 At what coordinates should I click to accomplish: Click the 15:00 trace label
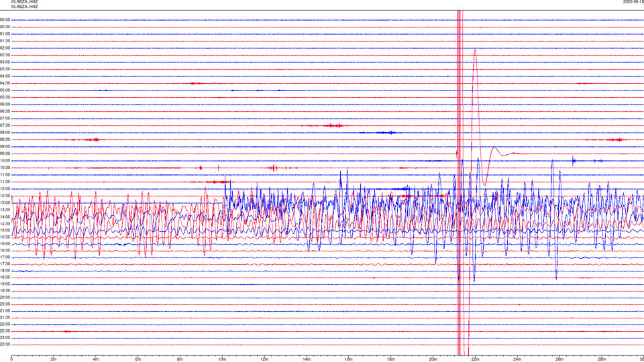pos(5,230)
